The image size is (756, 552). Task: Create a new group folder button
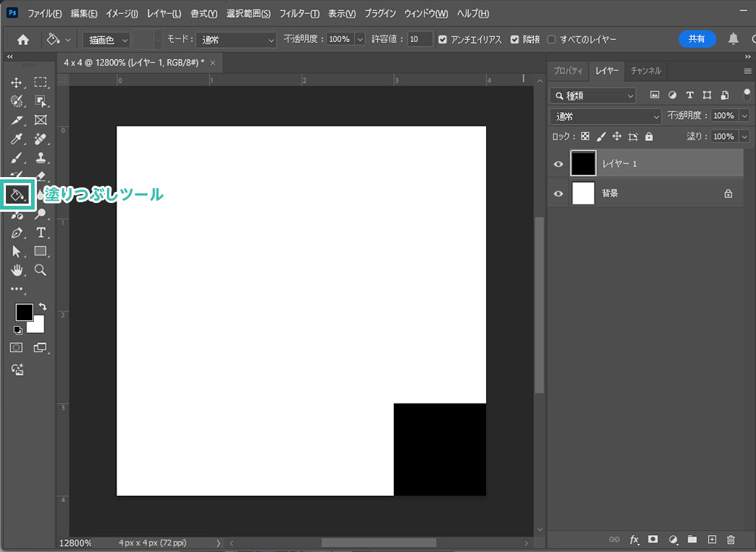pyautogui.click(x=693, y=539)
